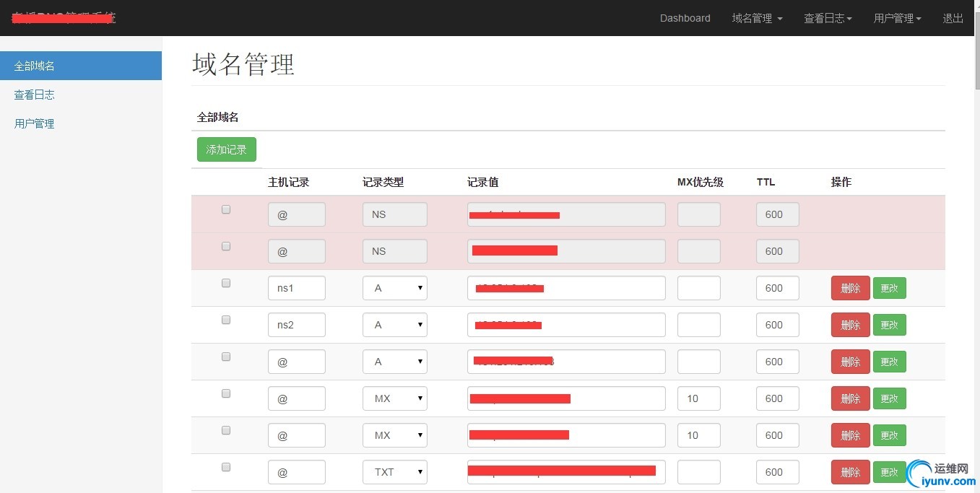The image size is (980, 493).
Task: Open the record type dropdown of ns1 row
Action: click(x=395, y=288)
